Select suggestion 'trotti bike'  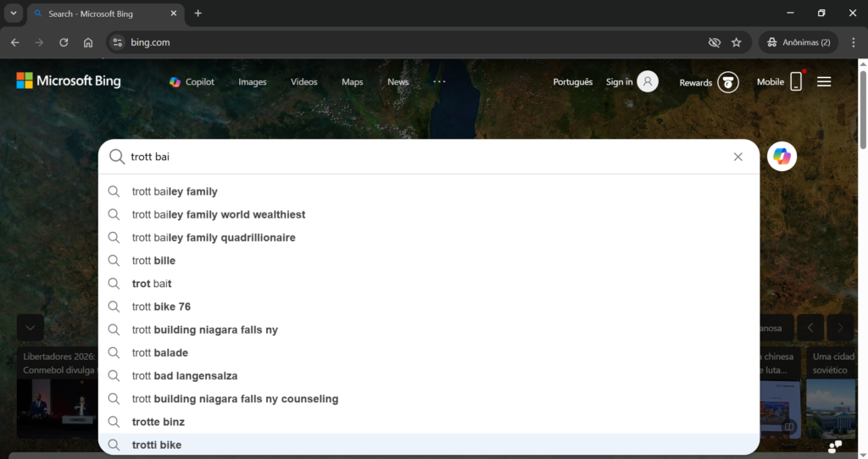[x=428, y=445]
